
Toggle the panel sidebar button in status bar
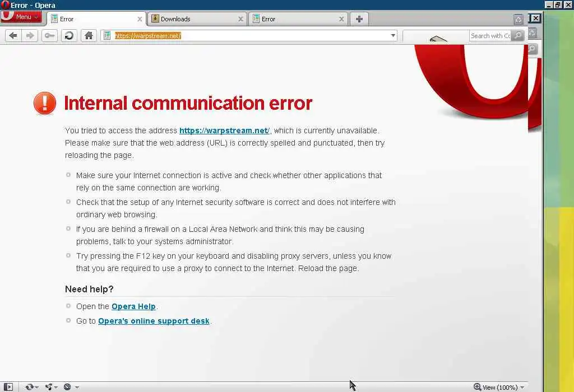[8, 387]
